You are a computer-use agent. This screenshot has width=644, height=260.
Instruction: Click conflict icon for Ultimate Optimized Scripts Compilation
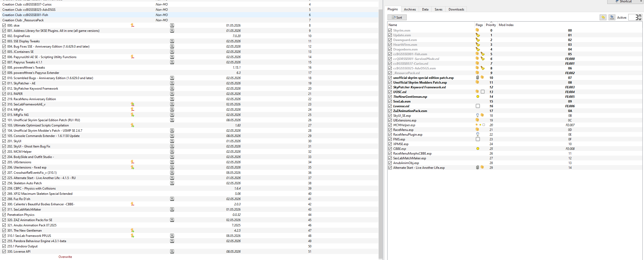pyautogui.click(x=132, y=125)
